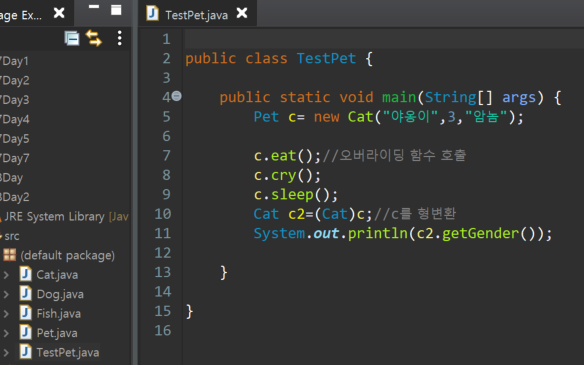Click line number 10 in gutter
This screenshot has width=584, height=365.
click(163, 214)
